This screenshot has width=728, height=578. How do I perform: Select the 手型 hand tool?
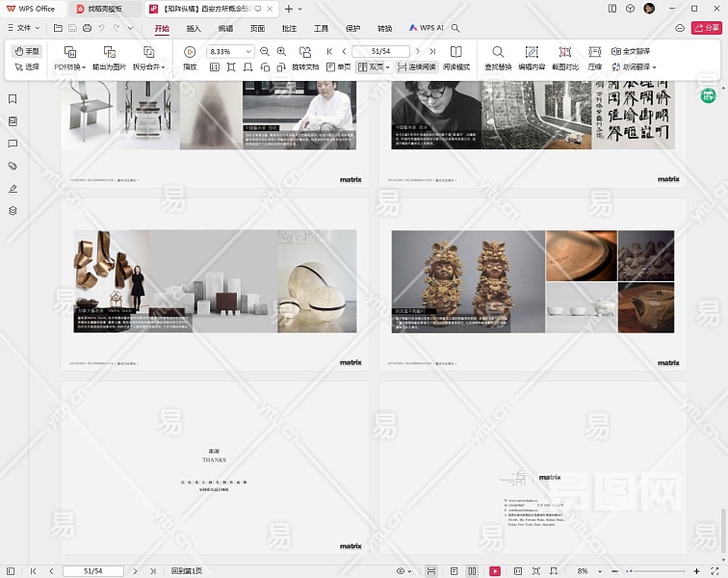pyautogui.click(x=27, y=51)
